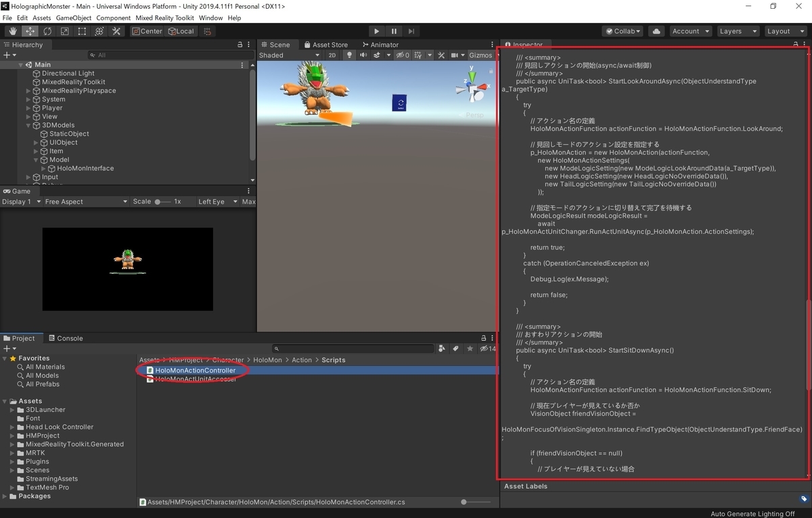Select the Rect tool
This screenshot has height=518, width=812.
point(82,31)
